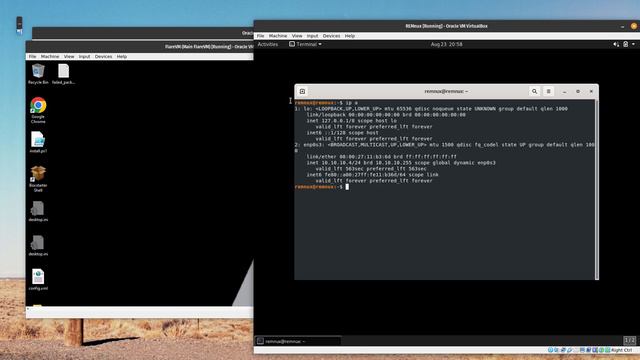Select the upper desktop.ini file icon
Screen dimensions: 640x360
[x=38, y=211]
